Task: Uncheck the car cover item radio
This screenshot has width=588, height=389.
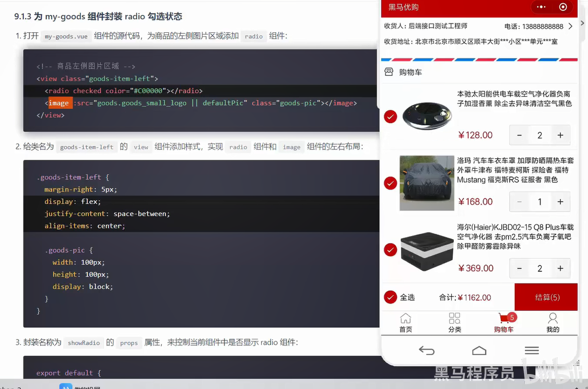Action: pyautogui.click(x=391, y=183)
